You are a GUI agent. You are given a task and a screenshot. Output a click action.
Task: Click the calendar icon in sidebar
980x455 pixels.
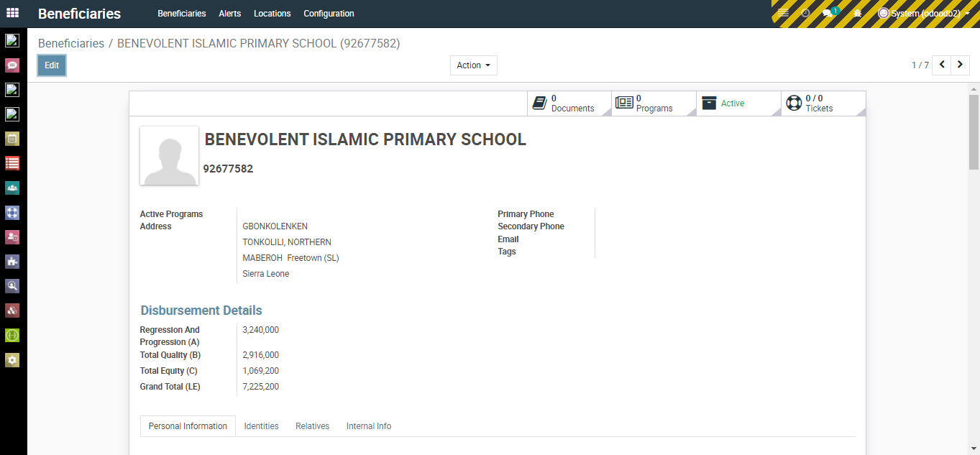tap(12, 139)
